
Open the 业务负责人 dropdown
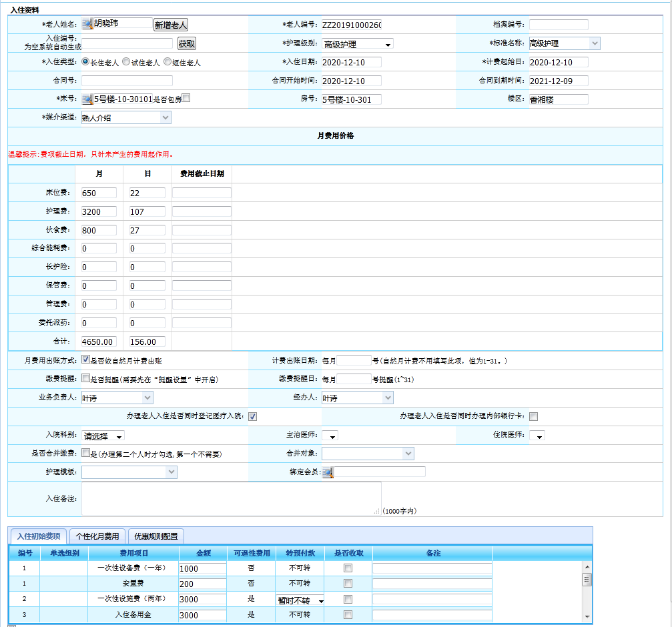click(x=117, y=398)
